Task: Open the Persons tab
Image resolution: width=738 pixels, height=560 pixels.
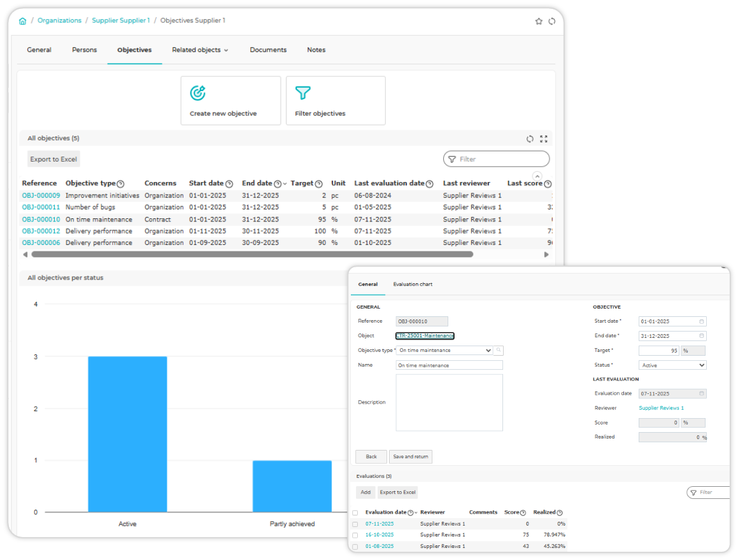Action: pyautogui.click(x=84, y=50)
